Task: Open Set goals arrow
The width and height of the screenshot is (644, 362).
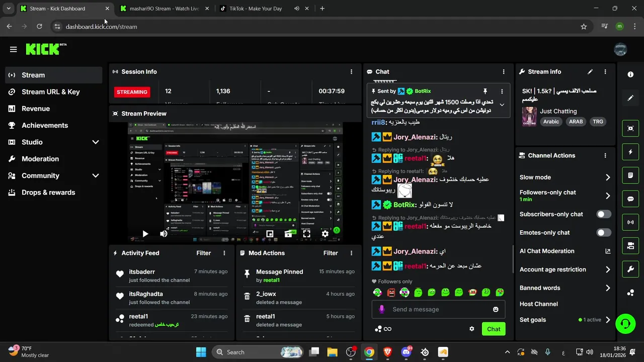Action: tap(608, 320)
